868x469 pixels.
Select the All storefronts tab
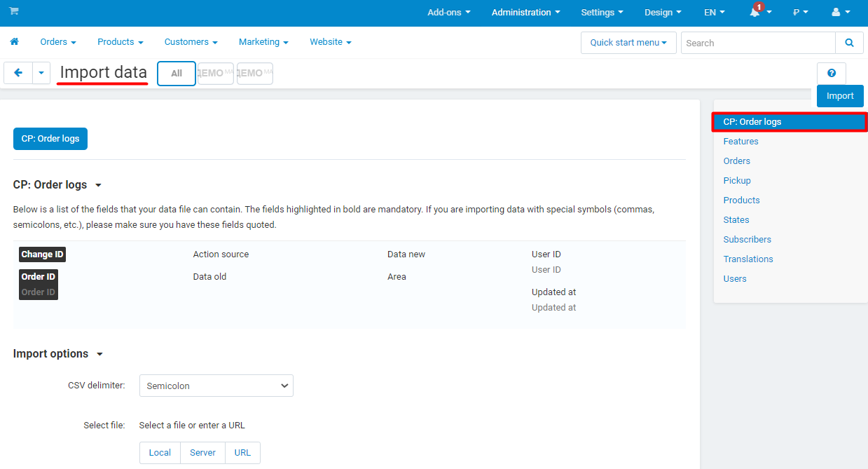point(177,74)
